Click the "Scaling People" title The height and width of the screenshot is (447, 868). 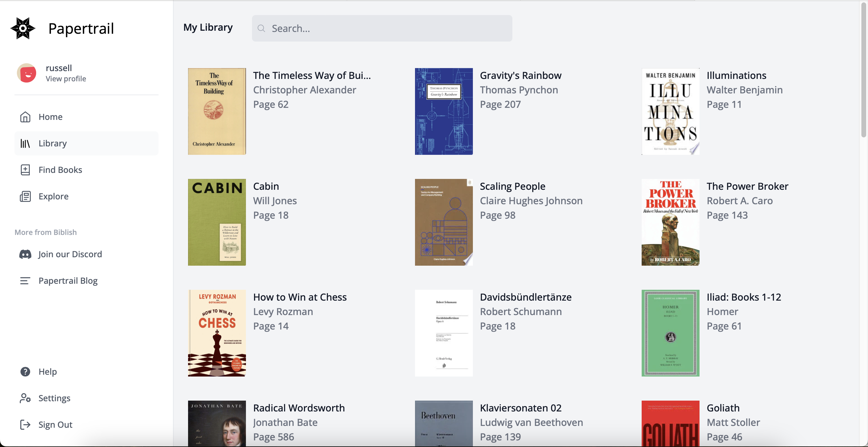point(512,186)
